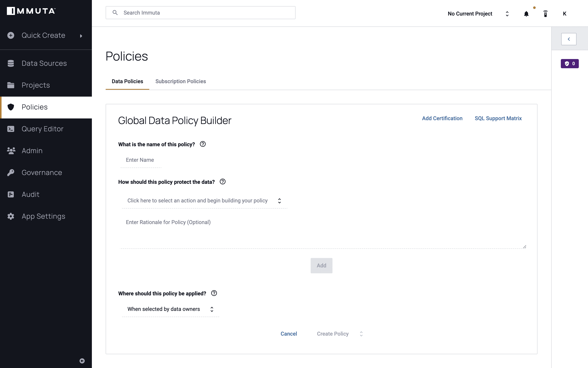Open Data Sources in the sidebar
Screen dimensions: 588x368
click(x=46, y=63)
